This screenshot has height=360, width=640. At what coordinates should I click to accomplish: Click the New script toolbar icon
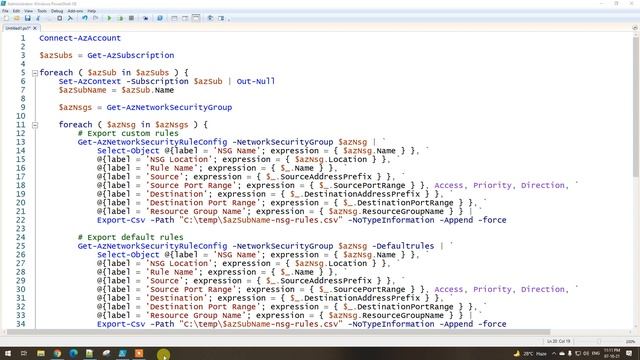click(6, 18)
